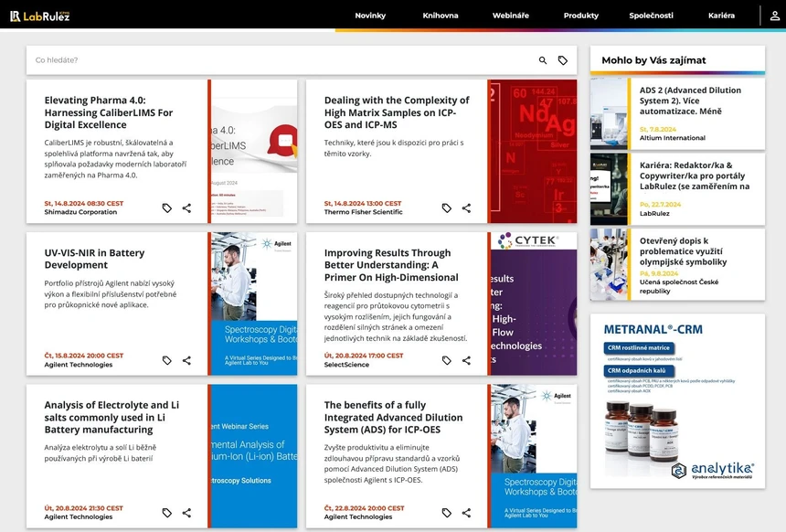Viewport: 786px width, 532px height.
Task: Click tag icon on Improving Results card
Action: click(x=447, y=360)
